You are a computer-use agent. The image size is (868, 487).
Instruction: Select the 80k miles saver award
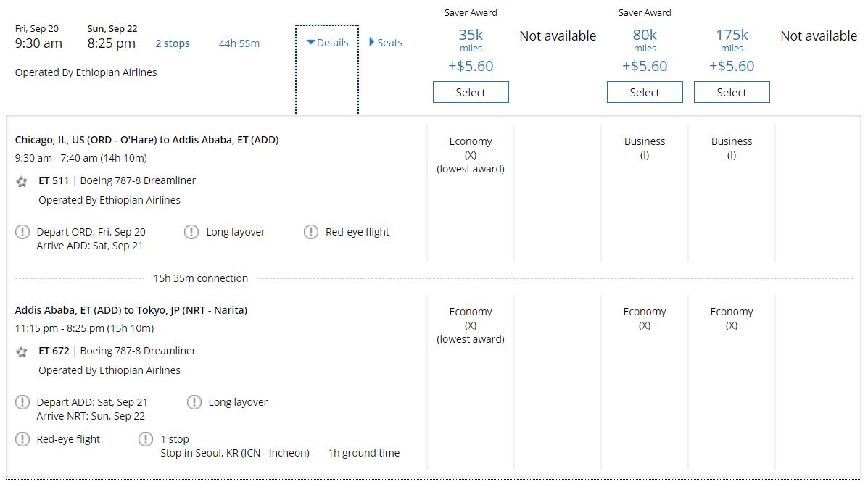click(645, 92)
